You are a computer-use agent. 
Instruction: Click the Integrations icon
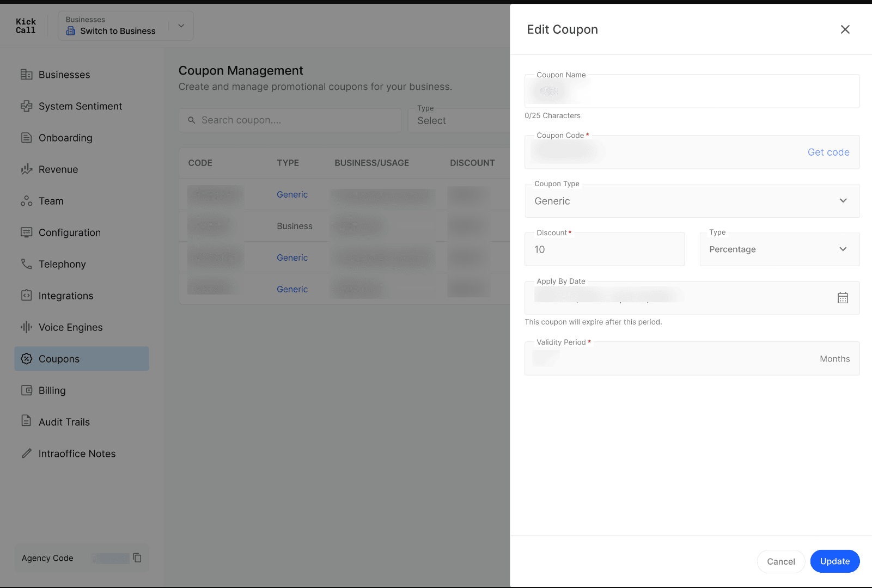pyautogui.click(x=26, y=296)
